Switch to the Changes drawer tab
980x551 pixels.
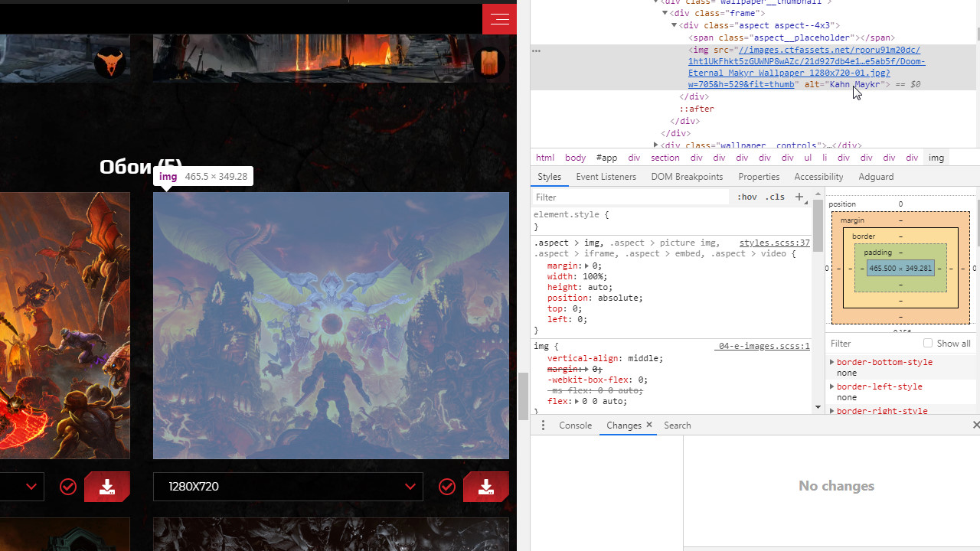pyautogui.click(x=623, y=425)
